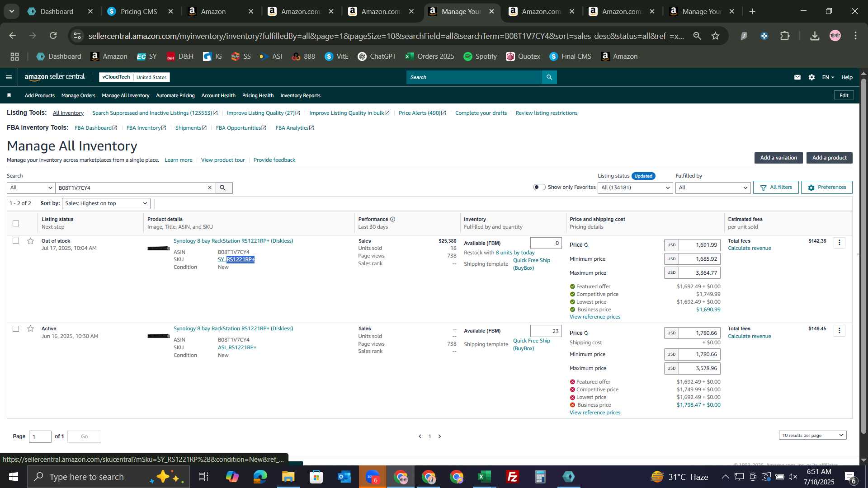Viewport: 868px width, 488px height.
Task: Reload the browser page
Action: click(53, 36)
